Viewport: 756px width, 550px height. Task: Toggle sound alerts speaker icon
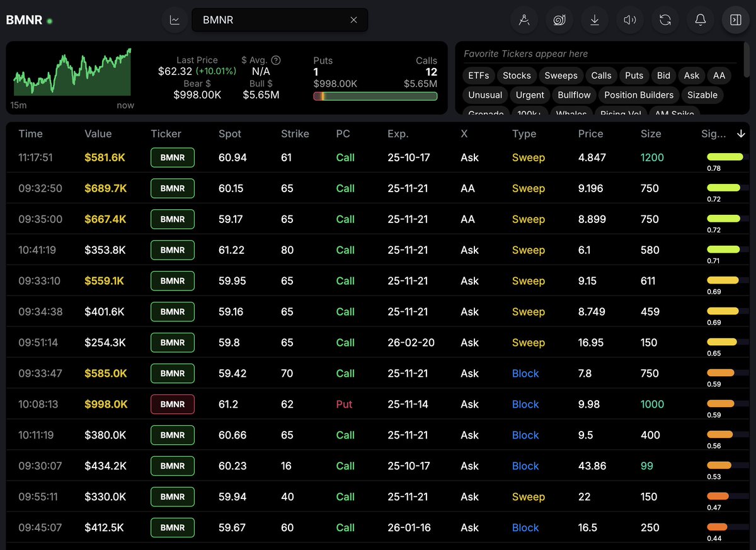[629, 20]
